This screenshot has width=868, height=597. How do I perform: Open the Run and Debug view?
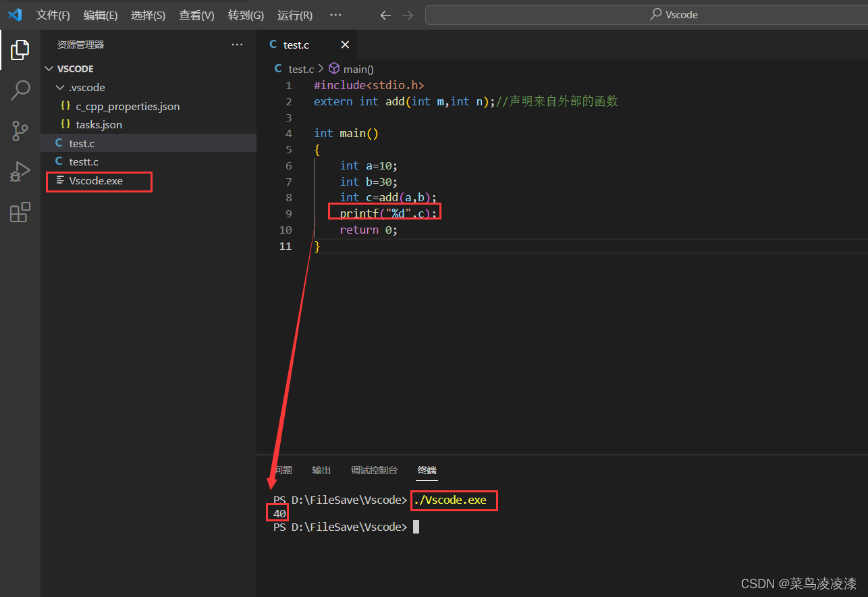click(20, 172)
